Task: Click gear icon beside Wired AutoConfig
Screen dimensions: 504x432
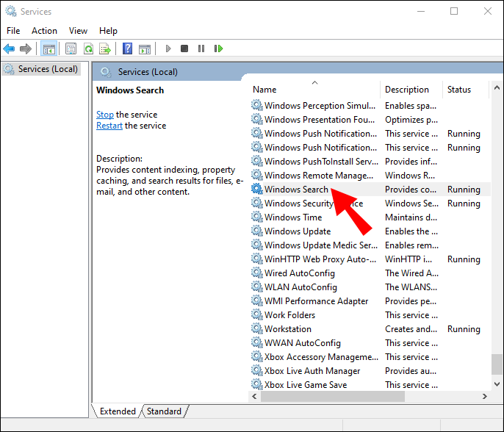Action: 257,273
